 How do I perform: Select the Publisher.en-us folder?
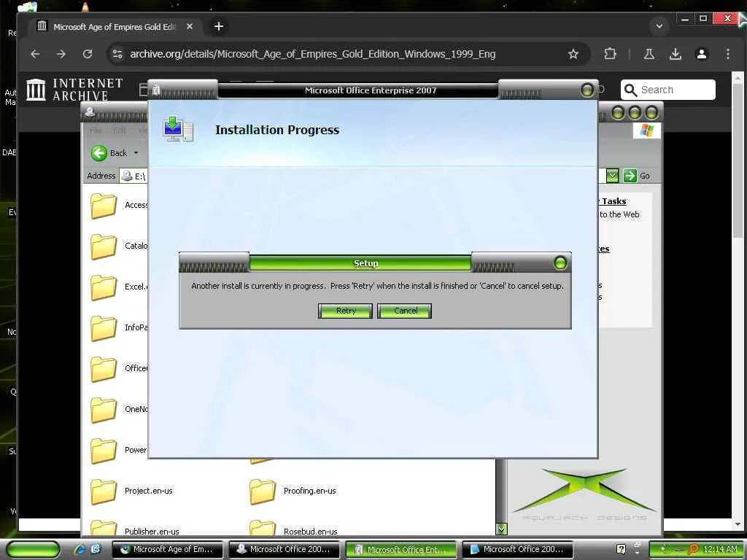[135, 529]
